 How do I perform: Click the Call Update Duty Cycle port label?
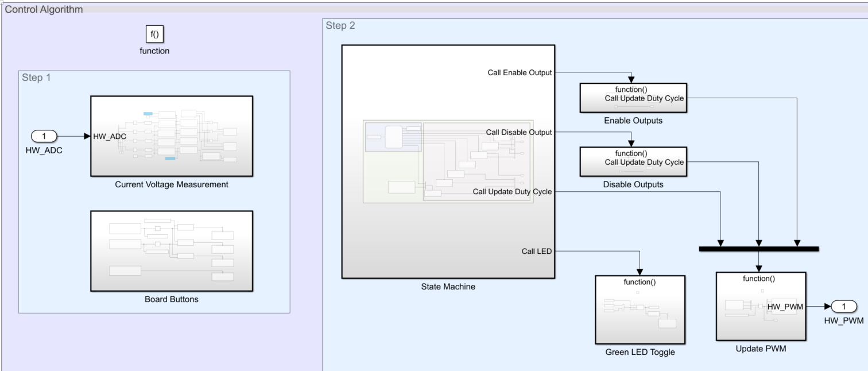pyautogui.click(x=511, y=191)
